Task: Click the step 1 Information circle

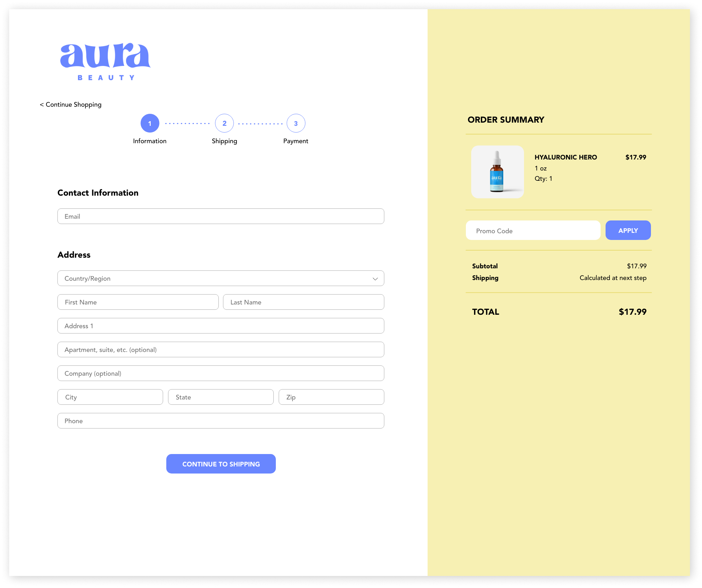Action: [x=150, y=123]
